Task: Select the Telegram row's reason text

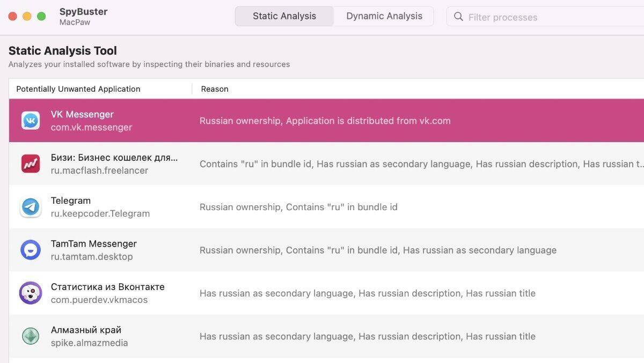Action: (298, 207)
